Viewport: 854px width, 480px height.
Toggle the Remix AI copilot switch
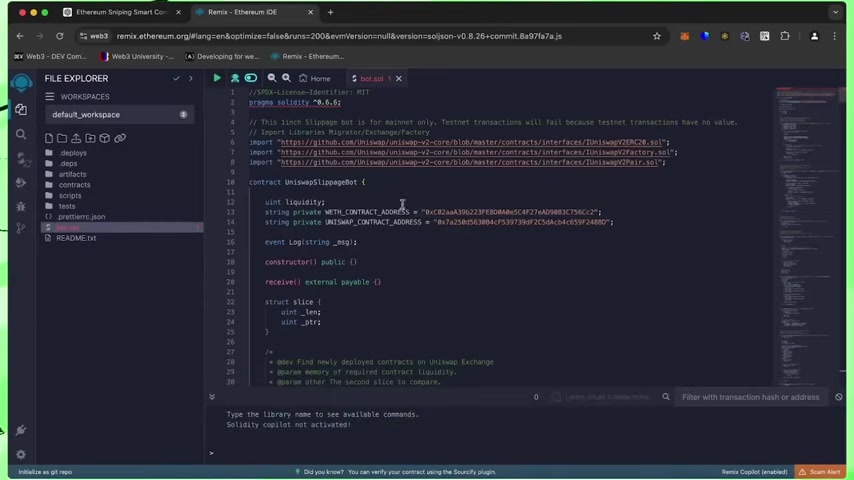tap(251, 78)
